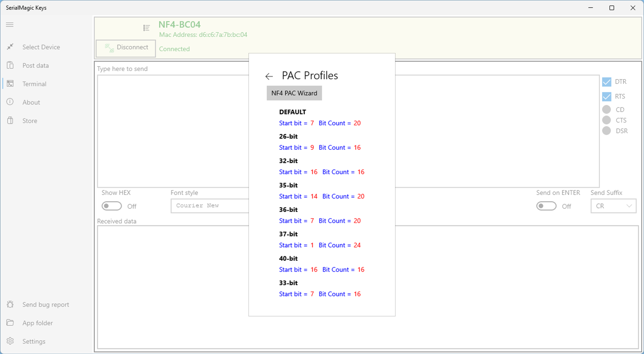Select the 35-bit PAC profile
This screenshot has width=644, height=354.
[x=322, y=191]
